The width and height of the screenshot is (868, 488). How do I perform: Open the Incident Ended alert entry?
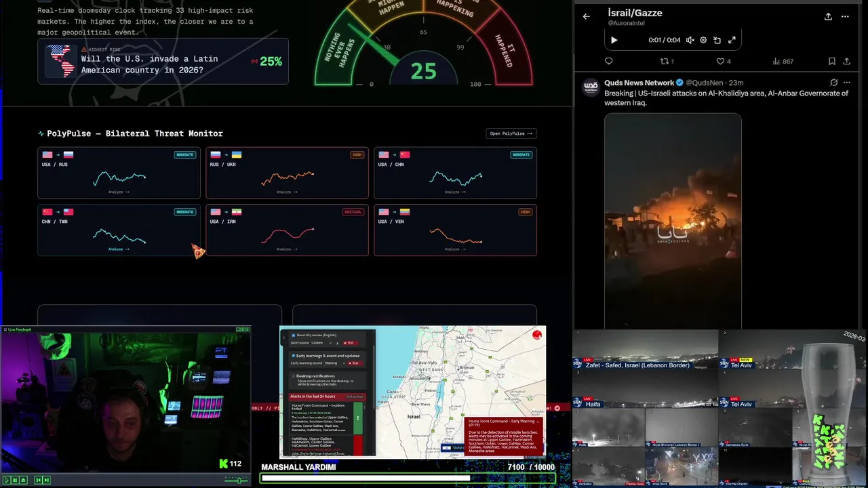pyautogui.click(x=326, y=418)
